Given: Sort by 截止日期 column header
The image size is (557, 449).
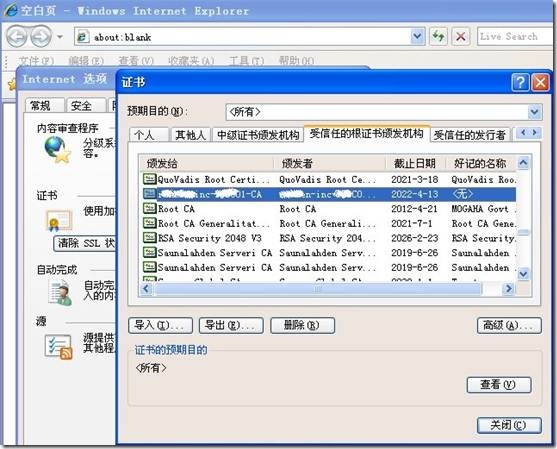Looking at the screenshot, I should pos(415,164).
